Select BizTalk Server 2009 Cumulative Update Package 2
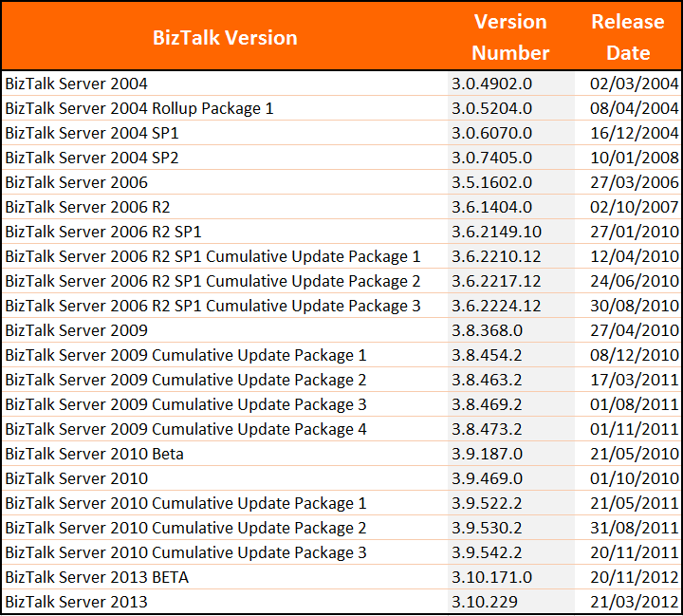The image size is (683, 616). pyautogui.click(x=186, y=380)
